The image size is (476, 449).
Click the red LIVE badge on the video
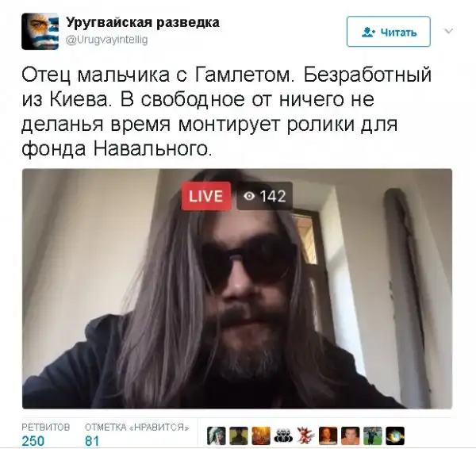206,196
